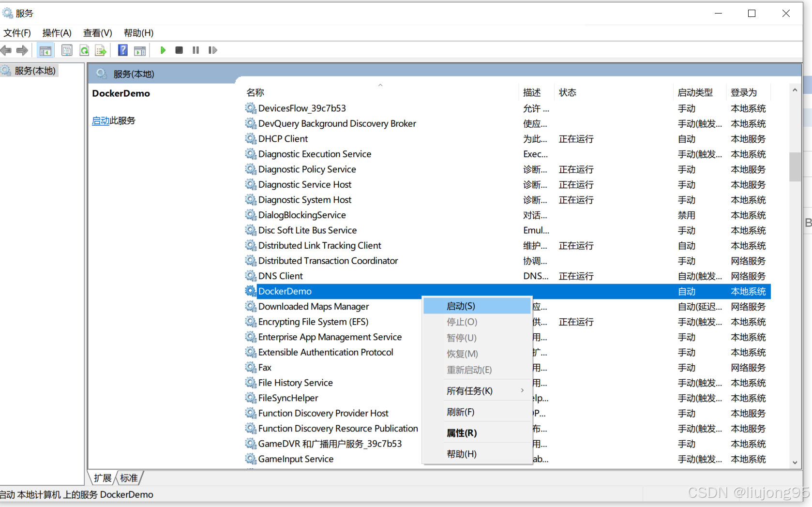
Task: Click the DockerDemo service gear icon
Action: 251,291
